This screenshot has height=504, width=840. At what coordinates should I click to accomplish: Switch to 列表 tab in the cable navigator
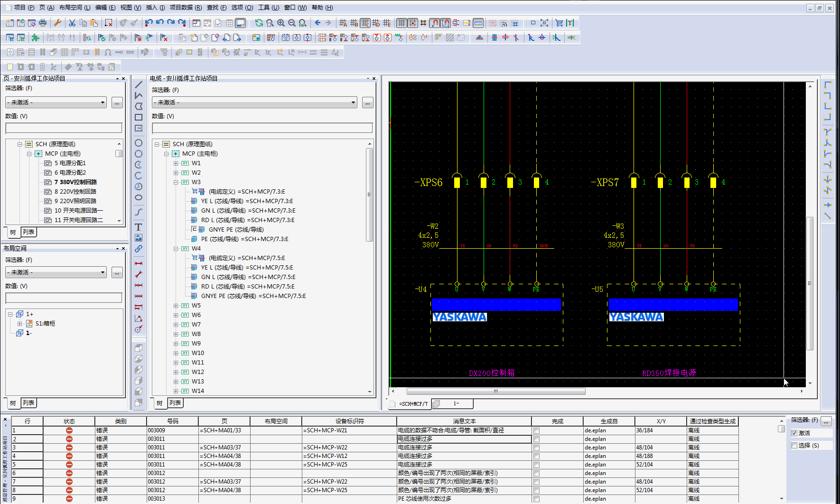(175, 403)
